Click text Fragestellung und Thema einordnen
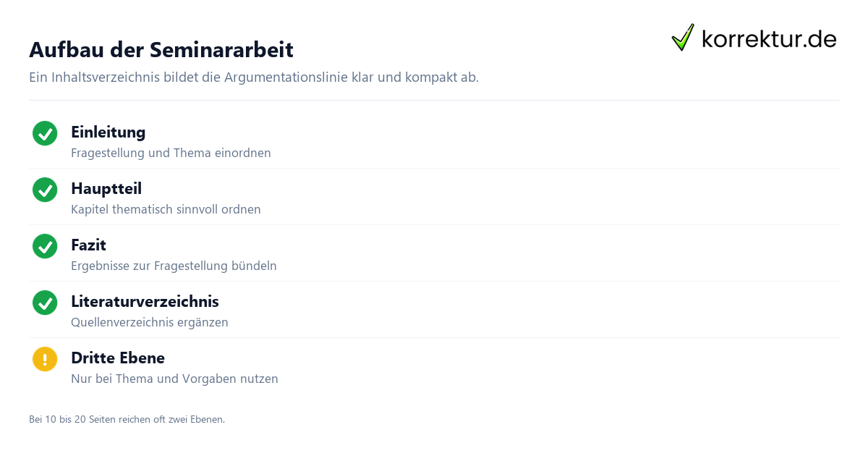Image resolution: width=868 pixels, height=456 pixels. pos(171,153)
